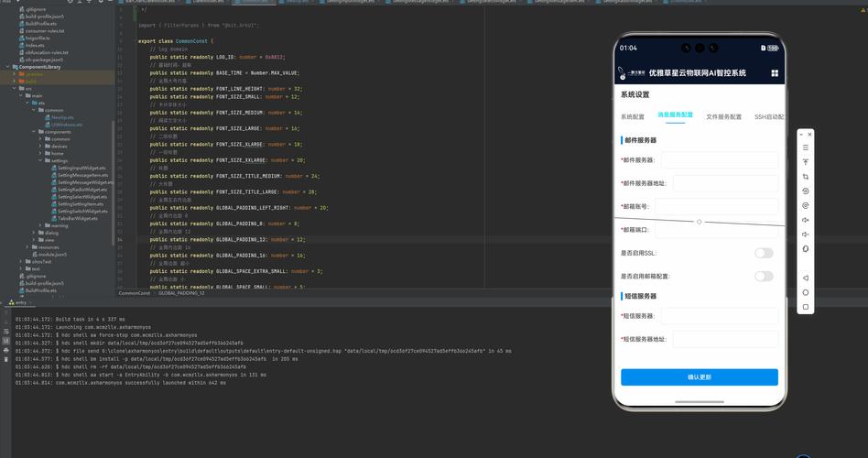This screenshot has width=868, height=458.
Task: Toggle the 是否启用邮箱配置 switch
Action: click(763, 276)
